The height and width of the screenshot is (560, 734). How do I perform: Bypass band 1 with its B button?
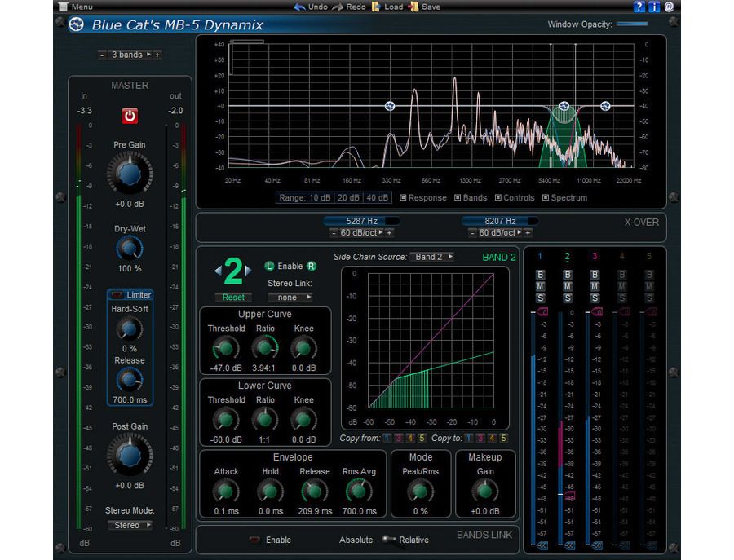(540, 275)
